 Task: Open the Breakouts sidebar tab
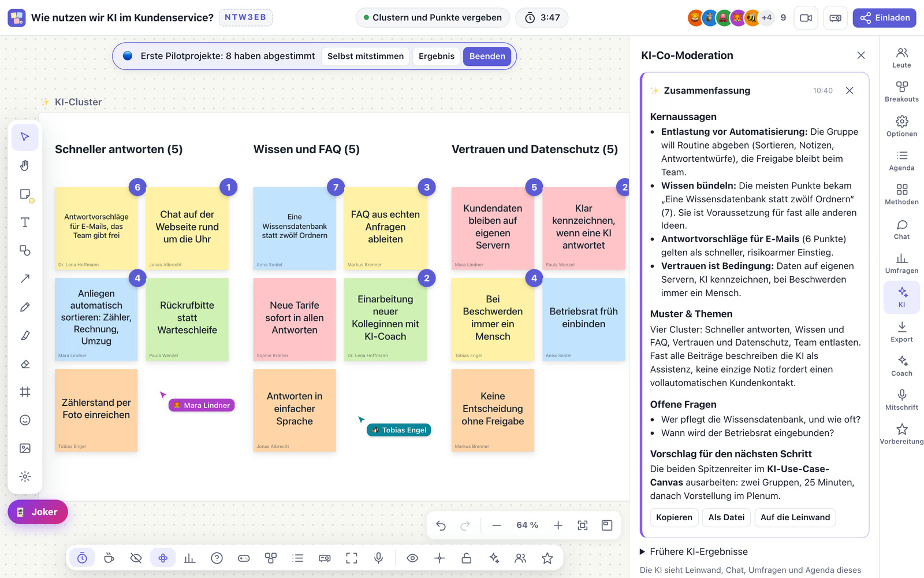[901, 92]
